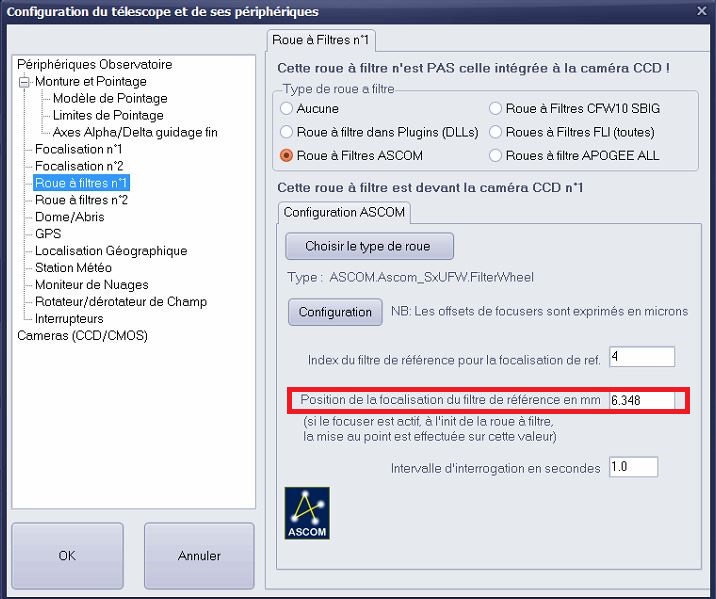Select Roues à filtre APOGEE ALL option

[496, 156]
